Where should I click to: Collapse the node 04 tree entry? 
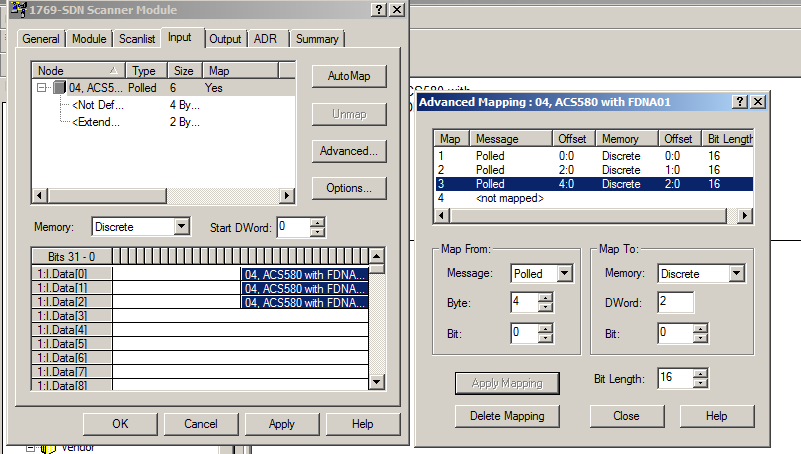[42, 88]
